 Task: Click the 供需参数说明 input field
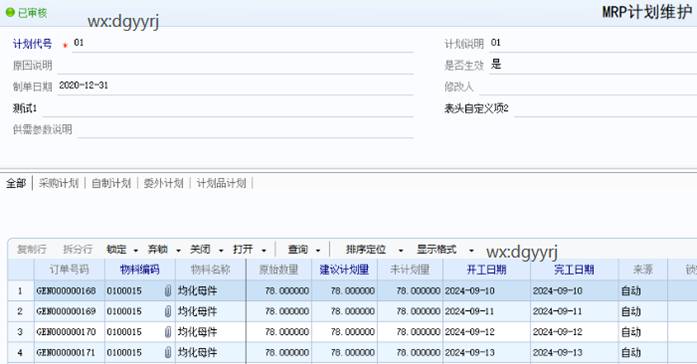pyautogui.click(x=245, y=129)
